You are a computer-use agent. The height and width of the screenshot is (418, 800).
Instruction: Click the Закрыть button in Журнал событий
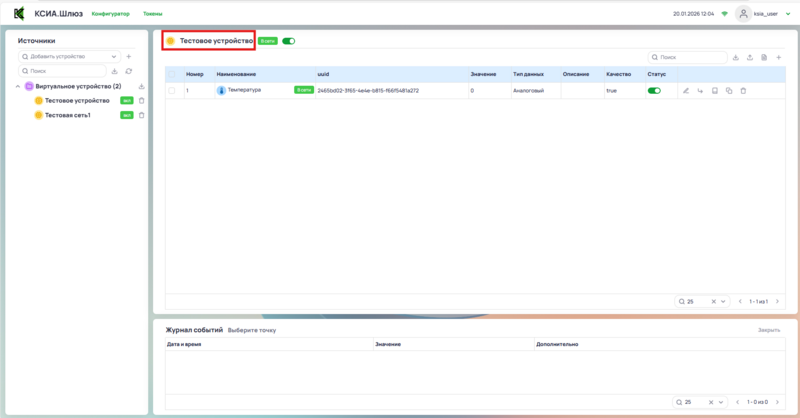coord(768,329)
